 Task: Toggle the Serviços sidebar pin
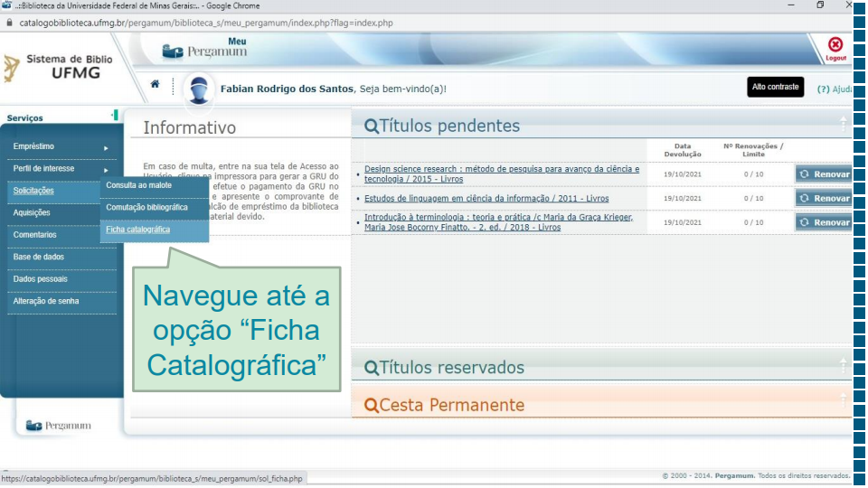coord(115,116)
